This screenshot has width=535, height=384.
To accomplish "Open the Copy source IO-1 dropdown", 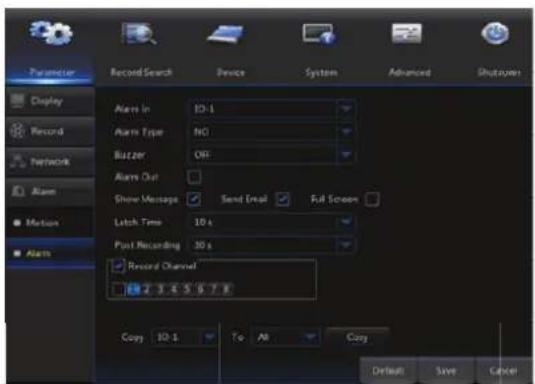I will click(184, 338).
